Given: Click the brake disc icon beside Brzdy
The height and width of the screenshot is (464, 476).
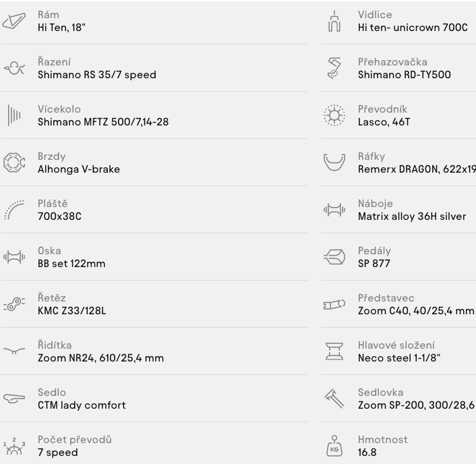Looking at the screenshot, I should tap(14, 163).
